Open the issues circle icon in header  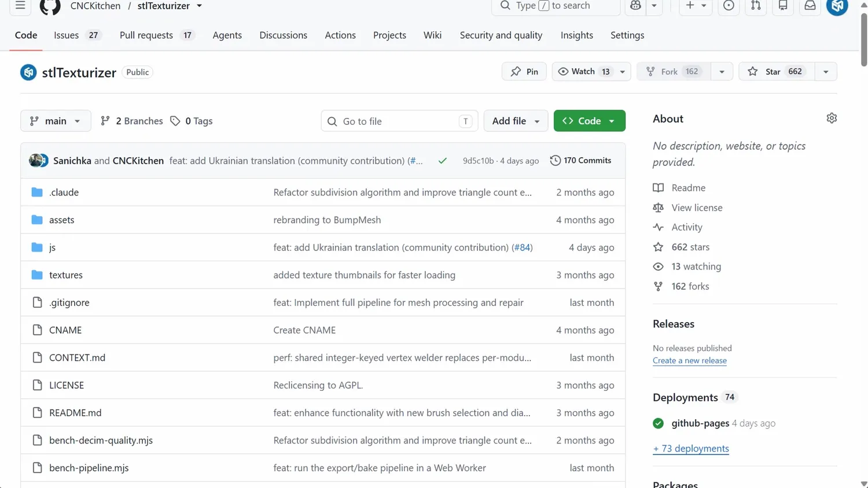pos(729,6)
